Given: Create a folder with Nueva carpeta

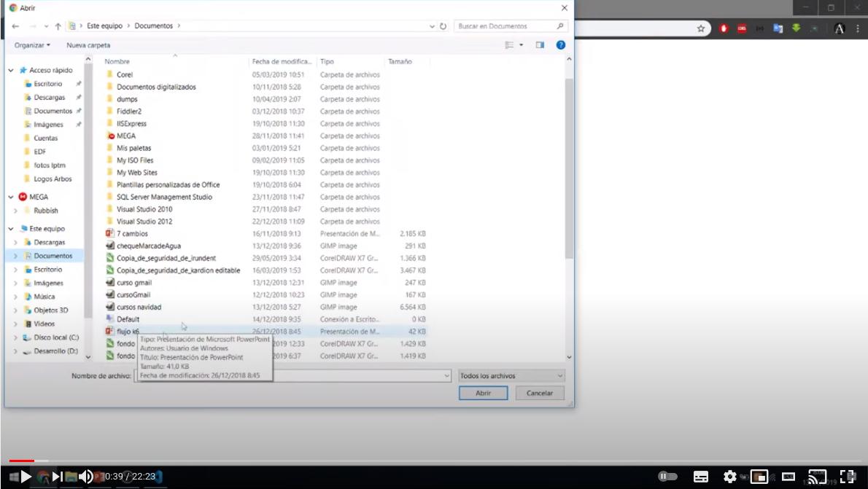Looking at the screenshot, I should [x=88, y=44].
